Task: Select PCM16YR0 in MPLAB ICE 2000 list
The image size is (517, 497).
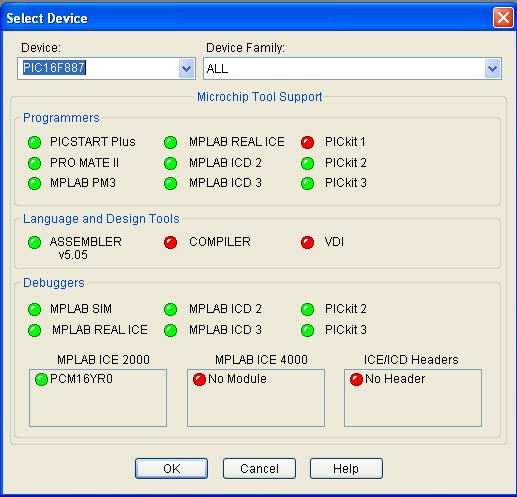Action: point(81,379)
